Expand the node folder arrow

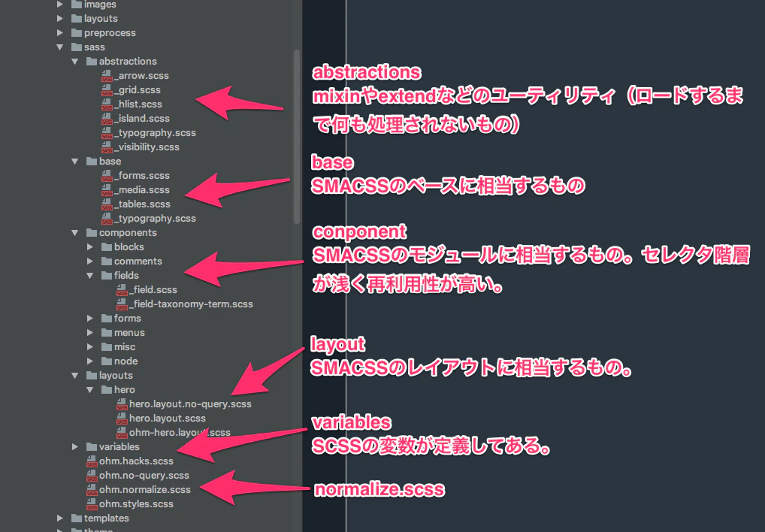tap(89, 361)
